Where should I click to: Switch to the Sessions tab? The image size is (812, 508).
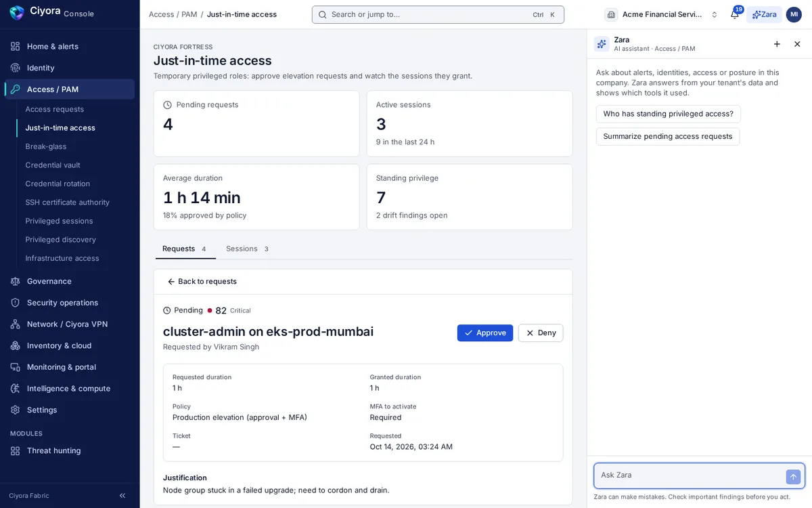(x=248, y=249)
